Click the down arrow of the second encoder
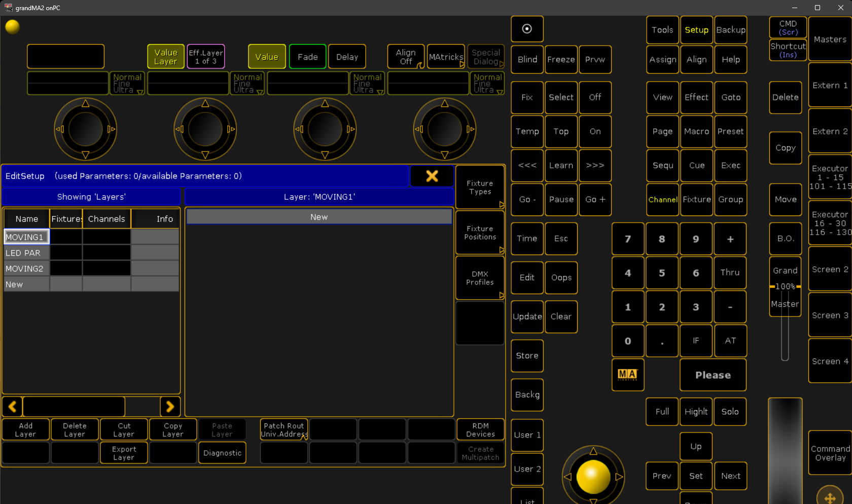Viewport: 852px width, 504px height. click(x=205, y=155)
